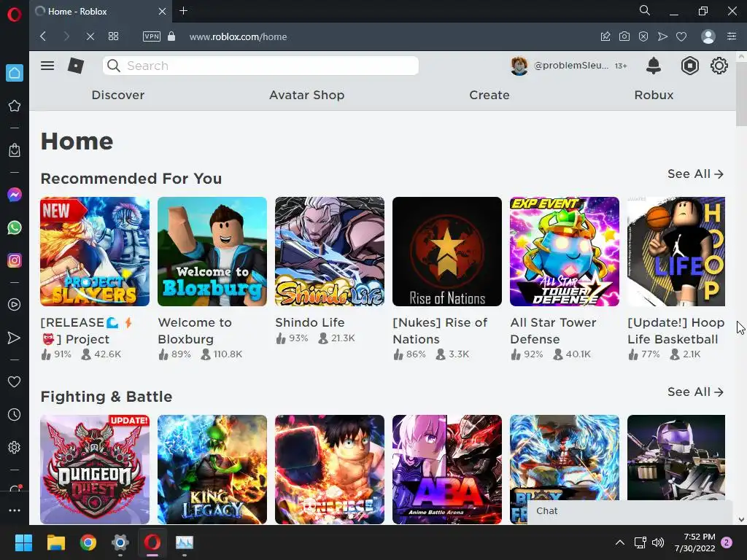
Task: Open All Star Tower Defense thumbnail
Action: pos(565,252)
